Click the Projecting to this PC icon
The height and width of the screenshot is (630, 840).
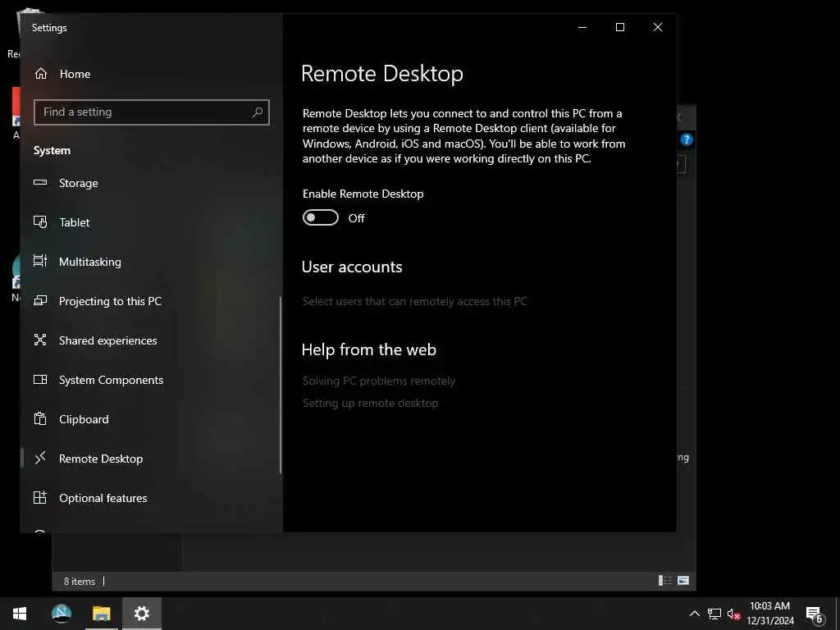click(x=40, y=300)
